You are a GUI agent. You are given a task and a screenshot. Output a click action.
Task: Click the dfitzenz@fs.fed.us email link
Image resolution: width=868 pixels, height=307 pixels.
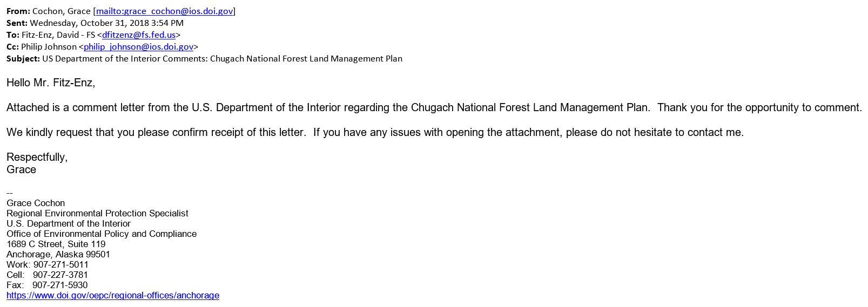[139, 35]
